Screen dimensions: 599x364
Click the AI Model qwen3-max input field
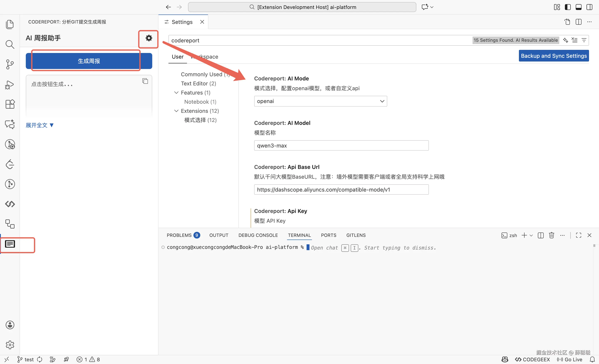click(341, 145)
